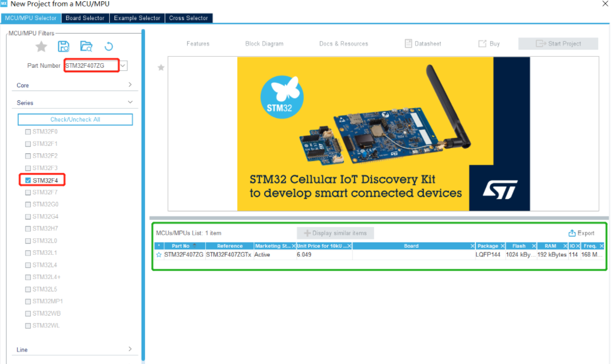Sort by the Reference column header

click(230, 246)
